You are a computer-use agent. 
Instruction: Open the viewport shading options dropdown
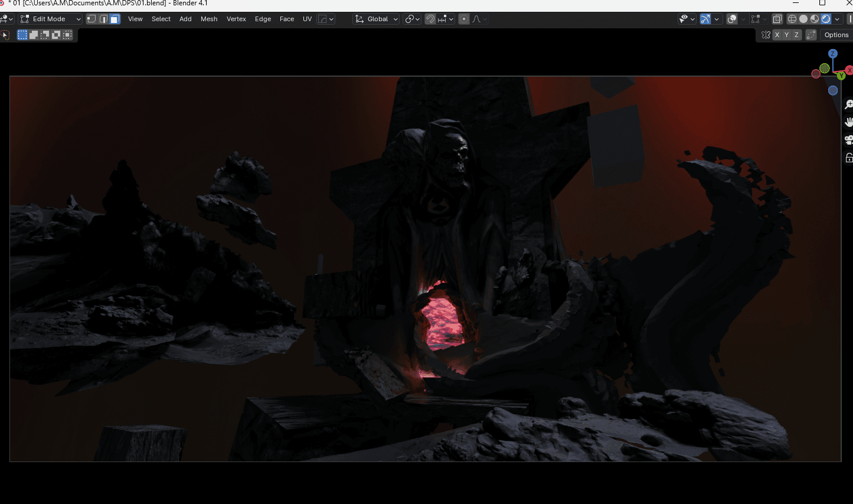click(837, 19)
